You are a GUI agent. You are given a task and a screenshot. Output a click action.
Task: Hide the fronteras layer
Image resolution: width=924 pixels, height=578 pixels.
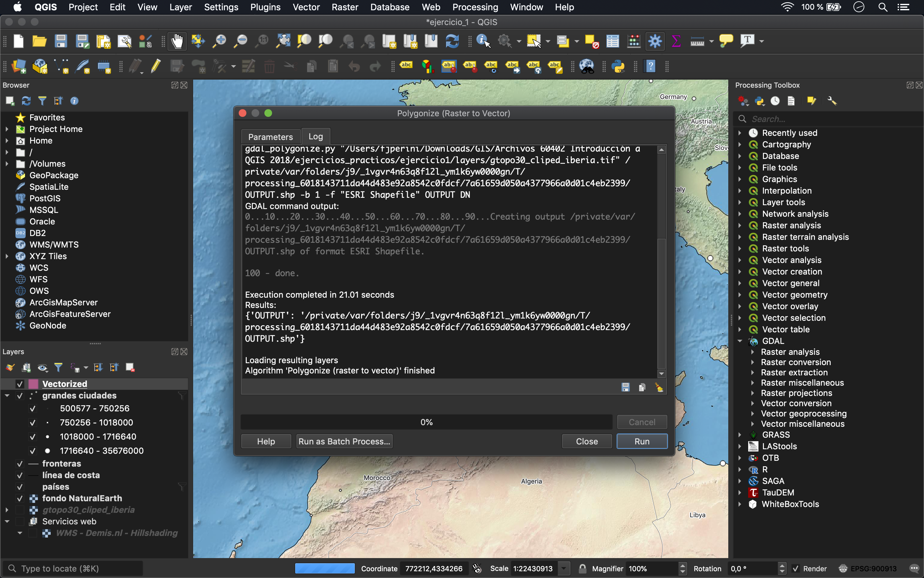coord(20,464)
